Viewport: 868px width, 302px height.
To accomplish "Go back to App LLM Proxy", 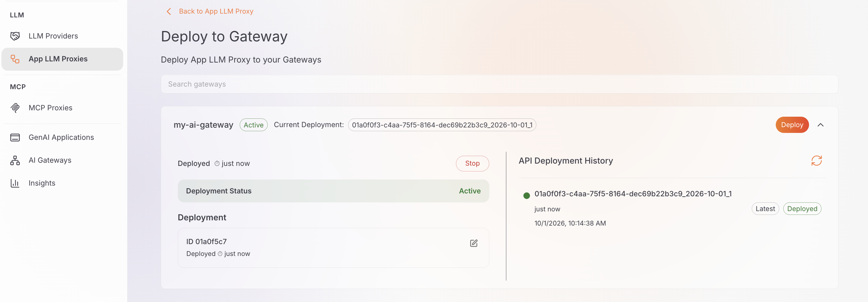I will [216, 12].
